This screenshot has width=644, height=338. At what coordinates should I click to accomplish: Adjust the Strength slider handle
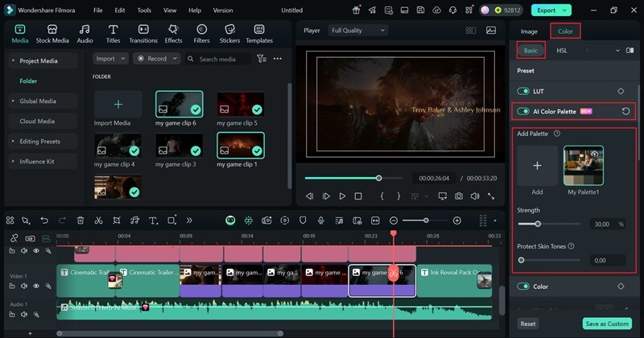tap(538, 224)
